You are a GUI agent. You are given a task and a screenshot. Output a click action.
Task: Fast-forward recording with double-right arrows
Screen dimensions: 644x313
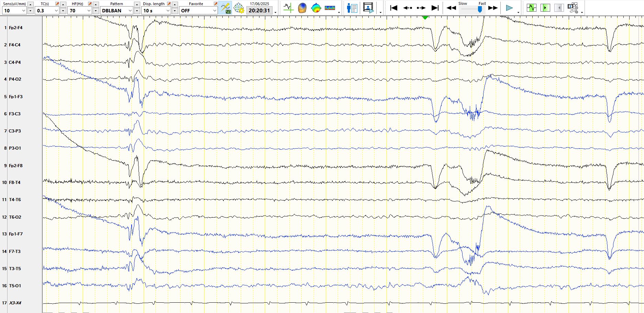(x=493, y=8)
